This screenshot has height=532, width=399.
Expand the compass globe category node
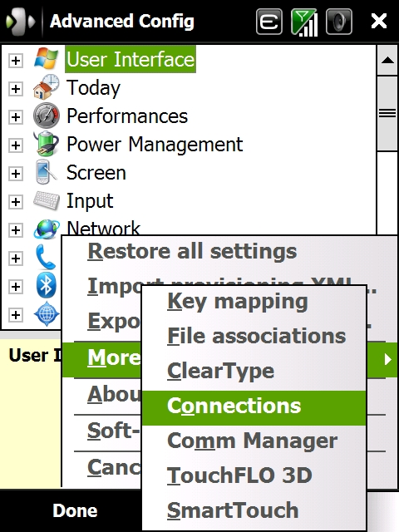[15, 315]
